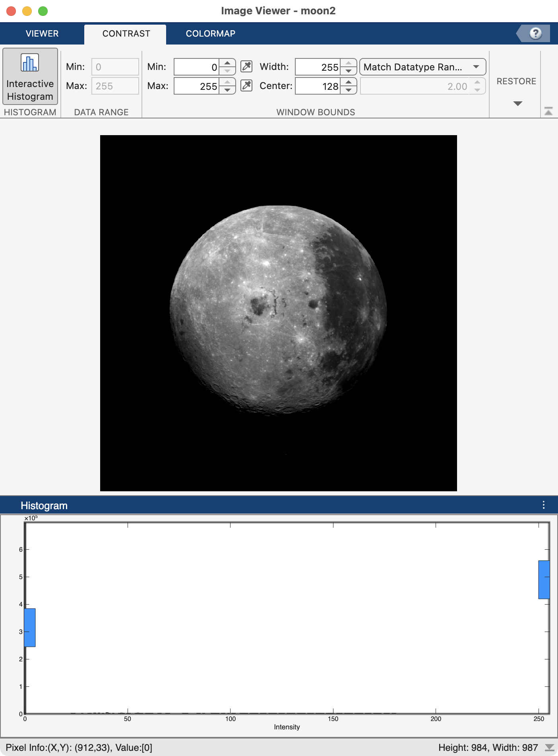Increase window Min with up arrow
The height and width of the screenshot is (756, 558).
[x=227, y=63]
